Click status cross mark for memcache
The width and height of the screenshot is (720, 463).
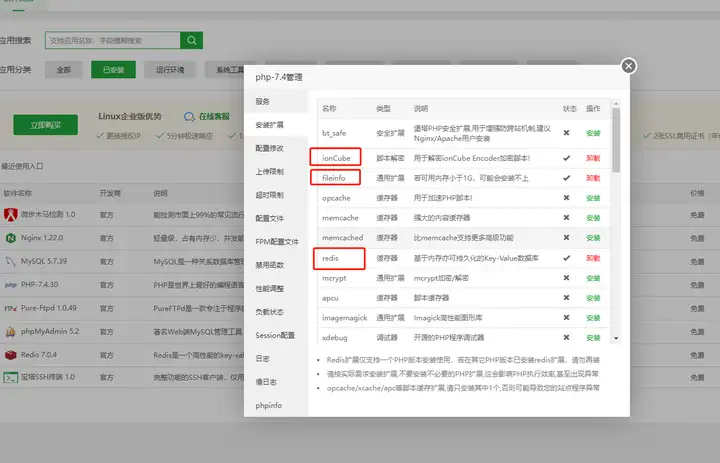(567, 218)
